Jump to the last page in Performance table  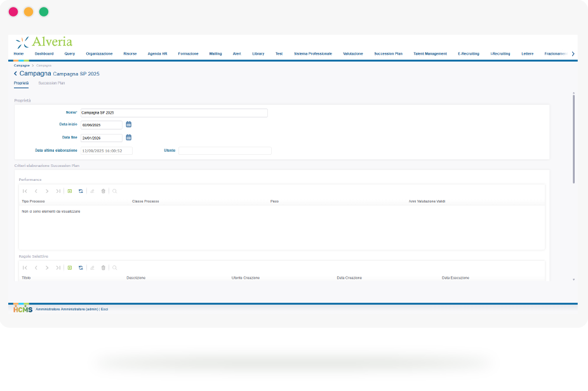pyautogui.click(x=58, y=190)
